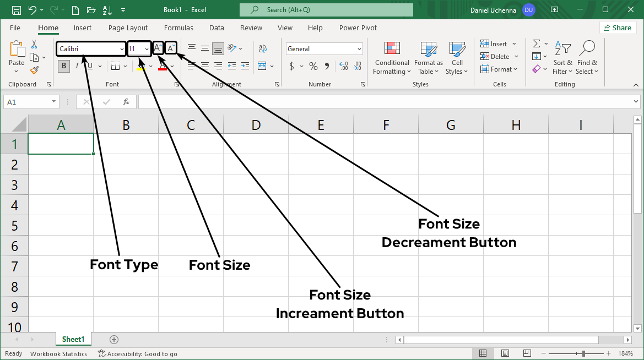Click the Percent Style icon
This screenshot has width=644, height=360.
(x=313, y=66)
